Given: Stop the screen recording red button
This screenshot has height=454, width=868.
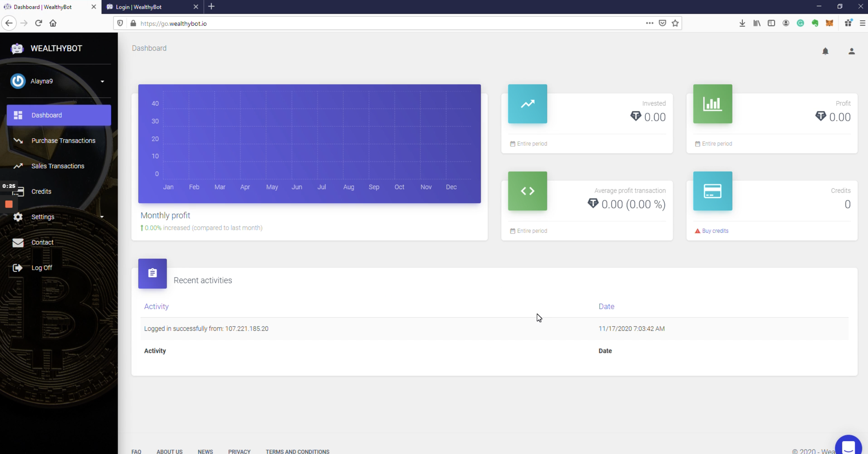Looking at the screenshot, I should 9,204.
